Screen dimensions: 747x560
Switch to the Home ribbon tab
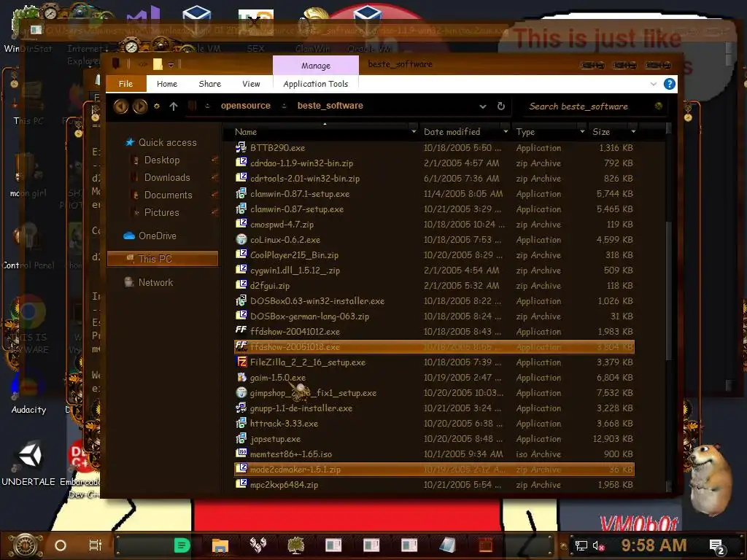167,84
